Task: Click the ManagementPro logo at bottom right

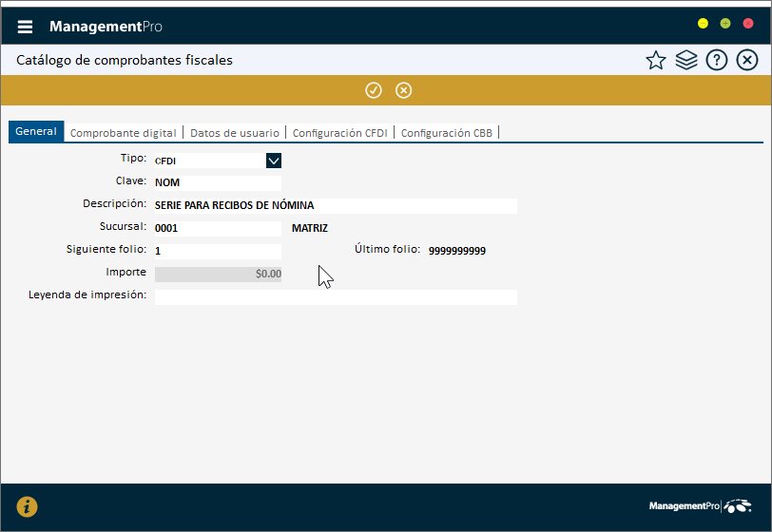Action: (700, 506)
